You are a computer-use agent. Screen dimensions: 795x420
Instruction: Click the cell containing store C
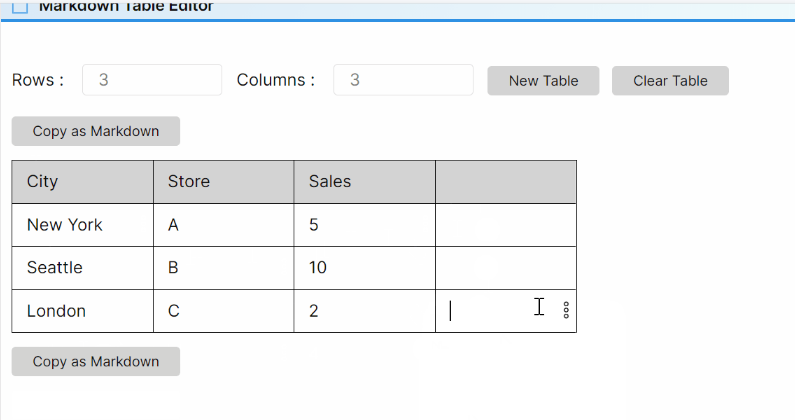click(223, 311)
